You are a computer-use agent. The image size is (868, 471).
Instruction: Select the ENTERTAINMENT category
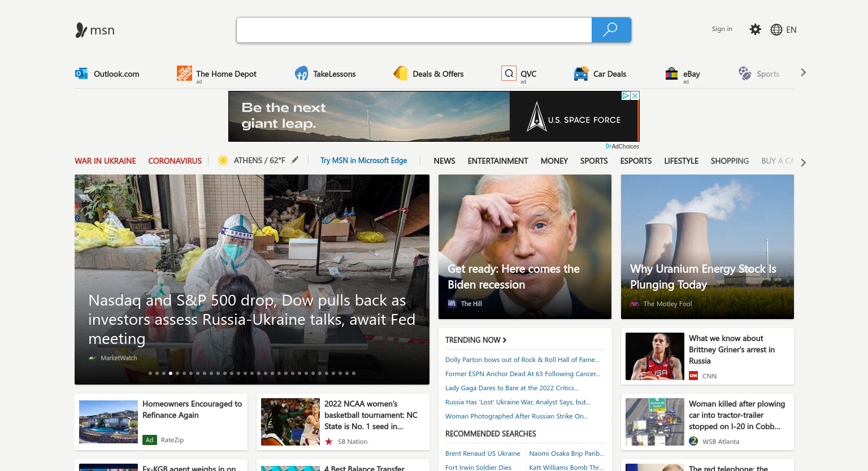(x=498, y=161)
